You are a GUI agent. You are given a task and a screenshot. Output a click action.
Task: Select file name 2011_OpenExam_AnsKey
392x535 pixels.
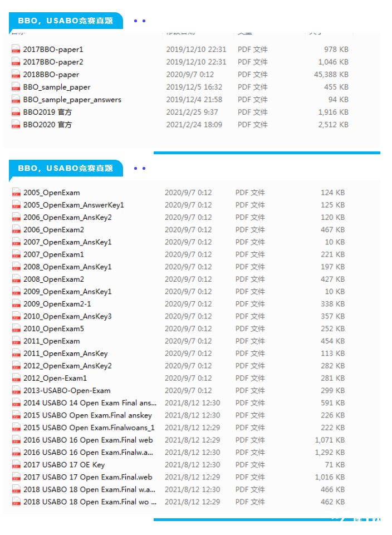tap(66, 354)
